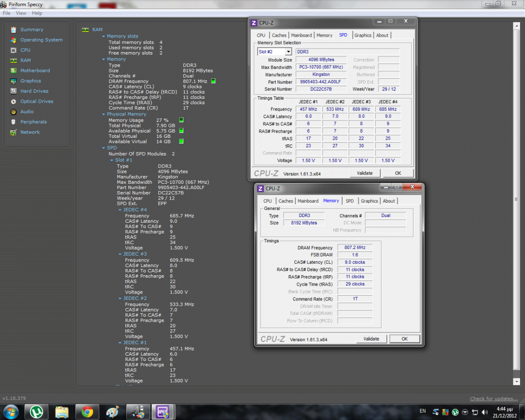This screenshot has width=525, height=420.
Task: Open Caches tab in CPU-Z Memory window
Action: point(286,201)
